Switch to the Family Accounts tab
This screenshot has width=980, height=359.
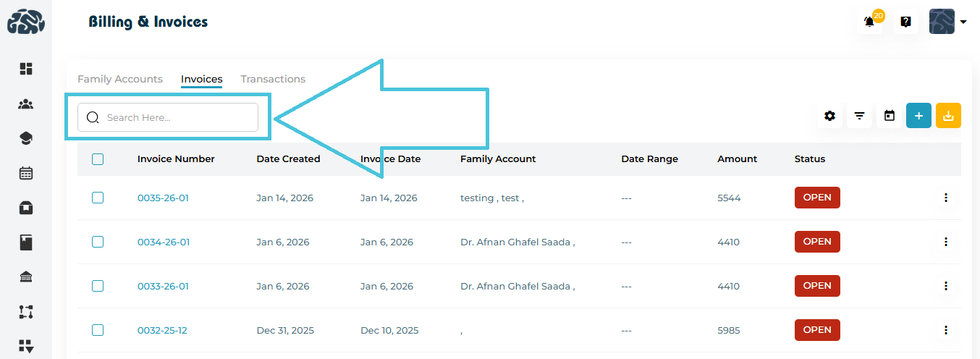[120, 79]
